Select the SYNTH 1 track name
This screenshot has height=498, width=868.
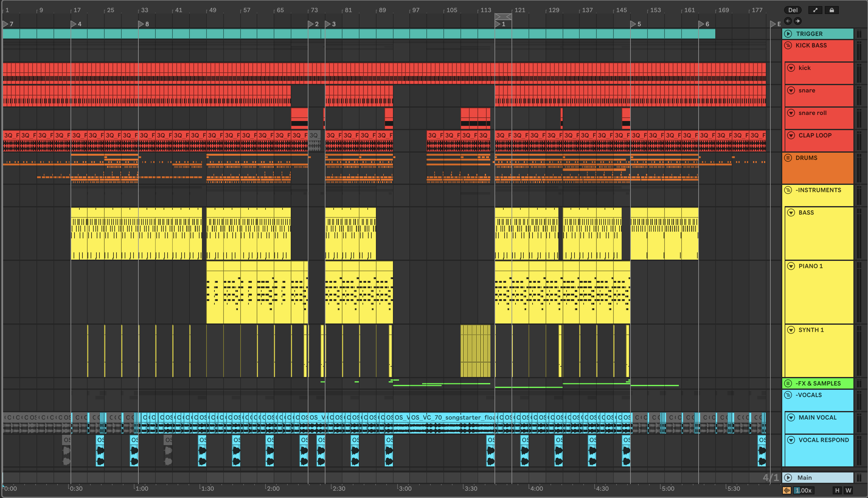(811, 330)
